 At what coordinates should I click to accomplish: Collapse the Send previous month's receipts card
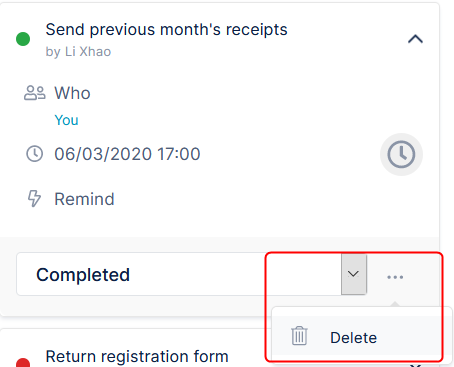[x=415, y=39]
